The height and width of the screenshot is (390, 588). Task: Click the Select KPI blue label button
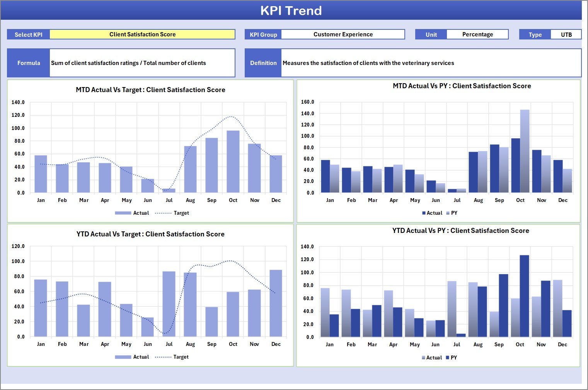click(x=28, y=34)
